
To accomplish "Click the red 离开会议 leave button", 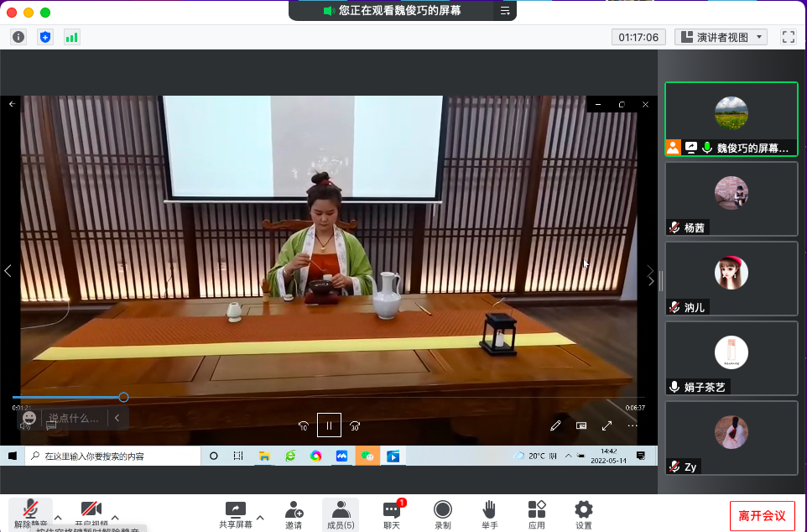I will click(762, 515).
